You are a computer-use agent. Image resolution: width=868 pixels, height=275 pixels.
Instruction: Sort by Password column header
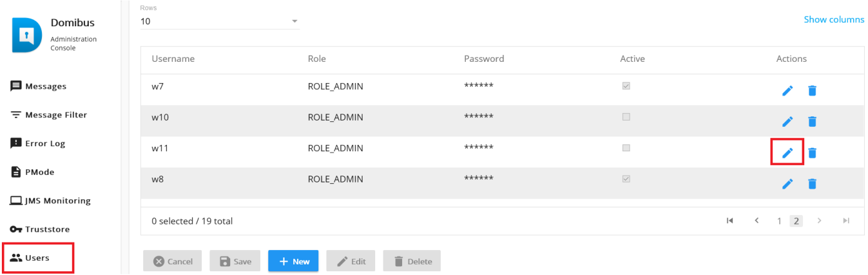tap(484, 59)
